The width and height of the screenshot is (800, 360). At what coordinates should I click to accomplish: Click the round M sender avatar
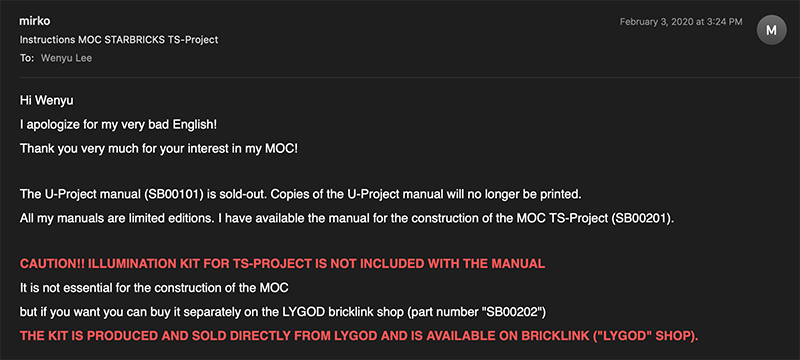[x=771, y=30]
